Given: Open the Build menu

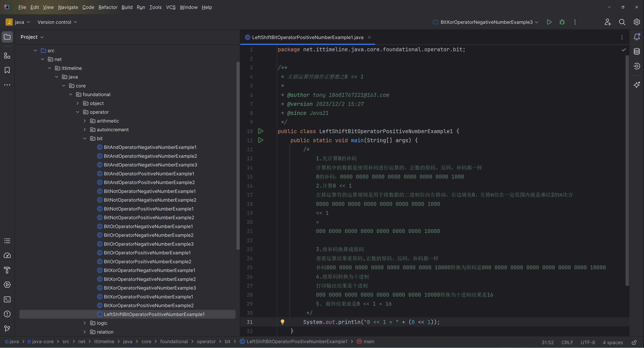Looking at the screenshot, I should click(127, 7).
